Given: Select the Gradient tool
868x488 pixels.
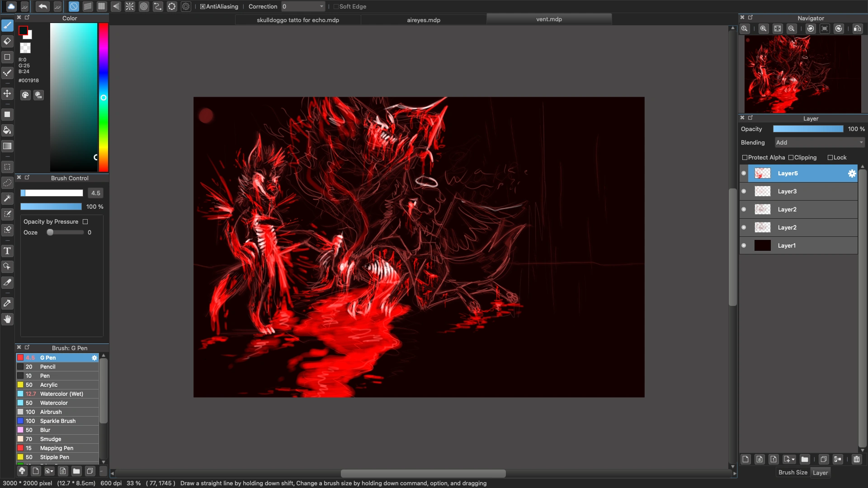Looking at the screenshot, I should [x=7, y=146].
